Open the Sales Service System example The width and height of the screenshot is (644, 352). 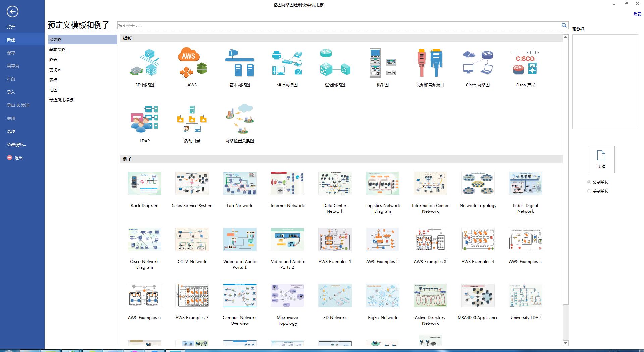coord(192,183)
